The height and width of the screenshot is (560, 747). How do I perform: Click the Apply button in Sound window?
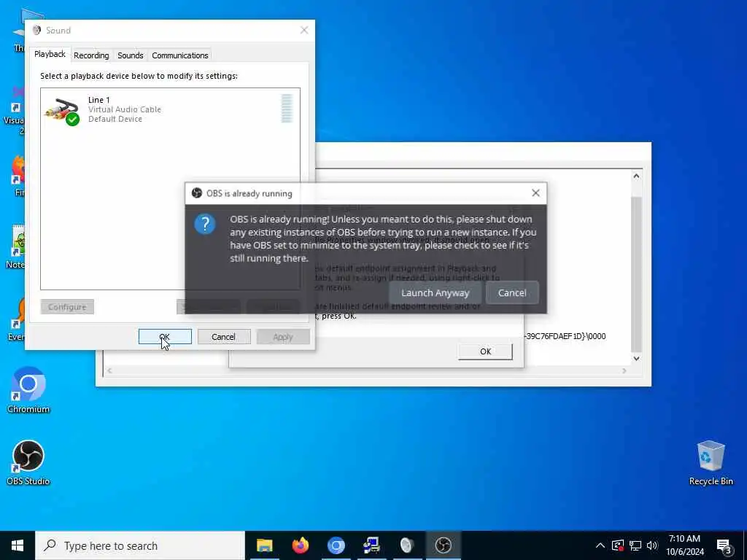coord(283,337)
